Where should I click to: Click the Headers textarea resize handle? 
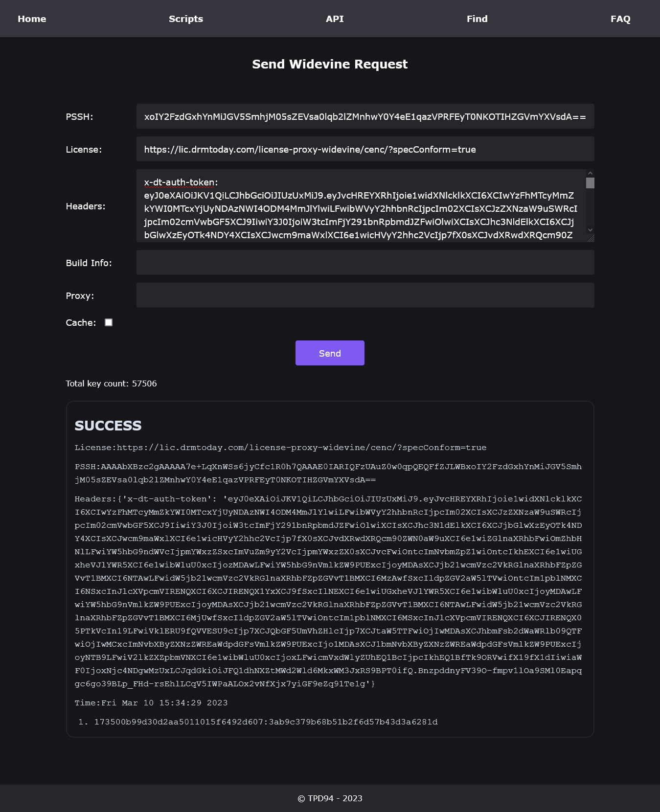pos(591,238)
